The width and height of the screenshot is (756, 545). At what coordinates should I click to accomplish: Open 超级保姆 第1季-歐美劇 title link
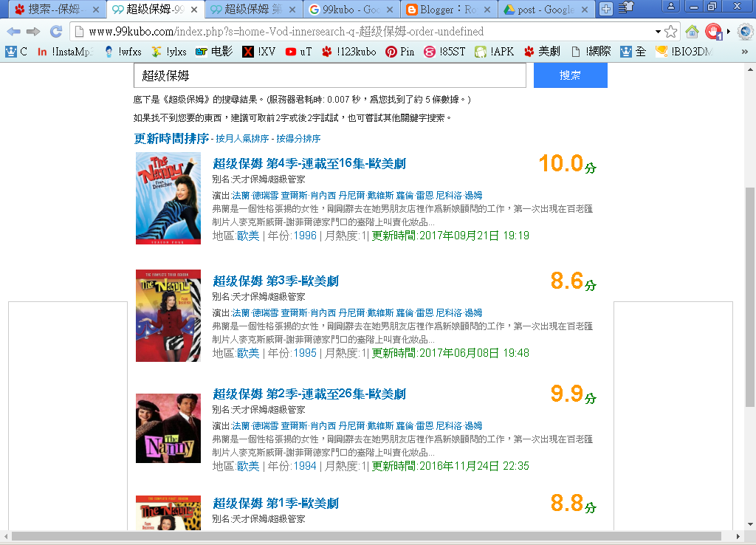(276, 504)
